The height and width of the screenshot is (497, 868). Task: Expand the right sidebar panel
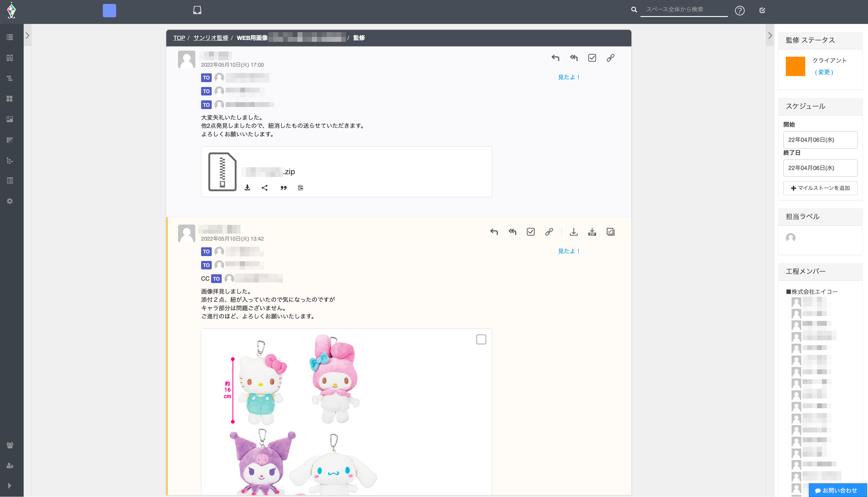point(770,36)
